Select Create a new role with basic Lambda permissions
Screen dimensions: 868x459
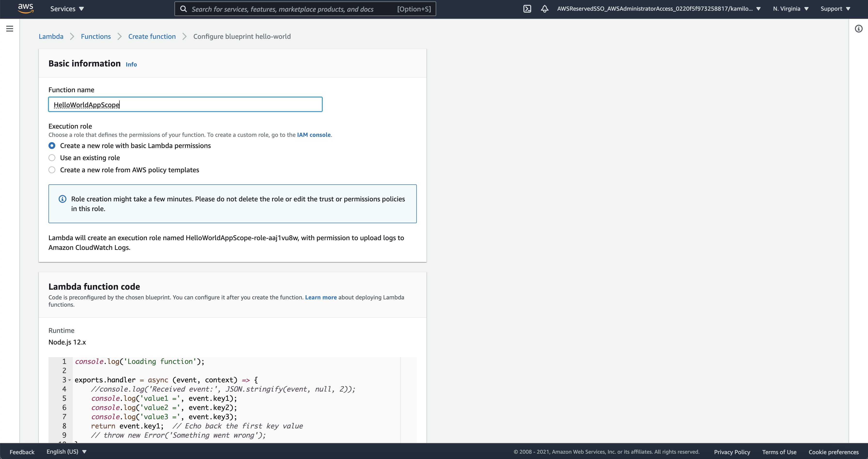(x=52, y=146)
